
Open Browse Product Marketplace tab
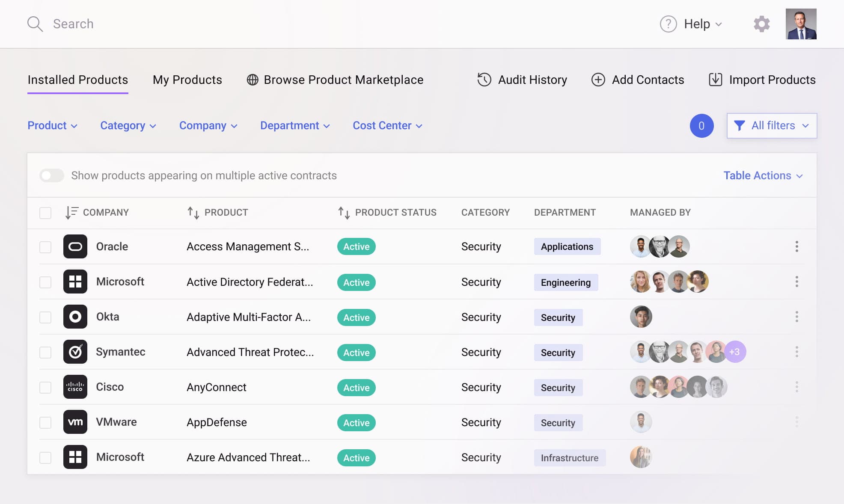point(335,80)
